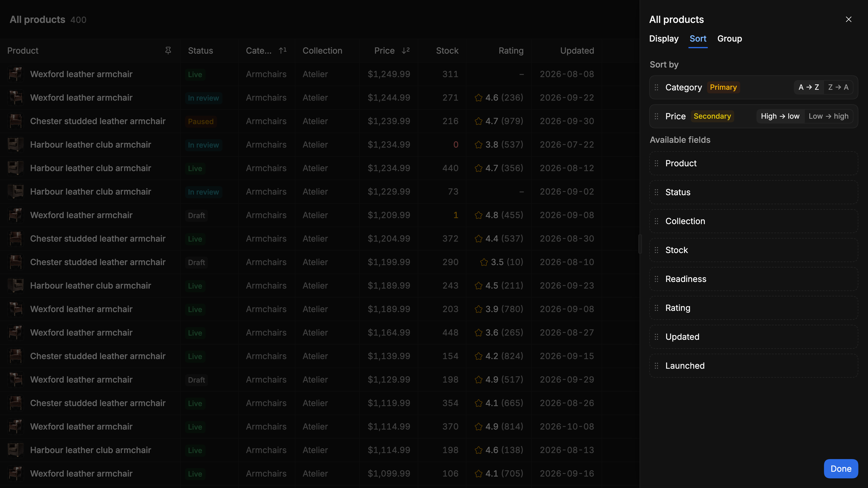Click star rating 4.9 (814)
The image size is (868, 488).
499,427
